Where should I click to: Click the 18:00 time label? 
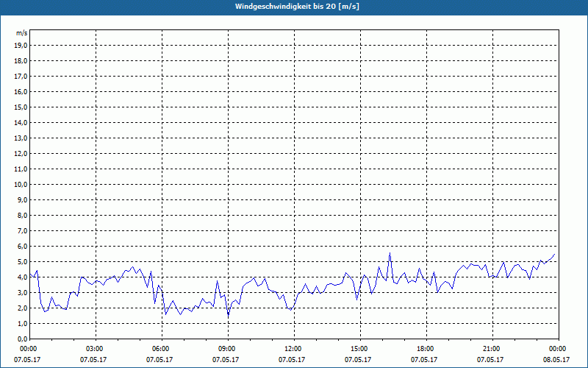[426, 349]
